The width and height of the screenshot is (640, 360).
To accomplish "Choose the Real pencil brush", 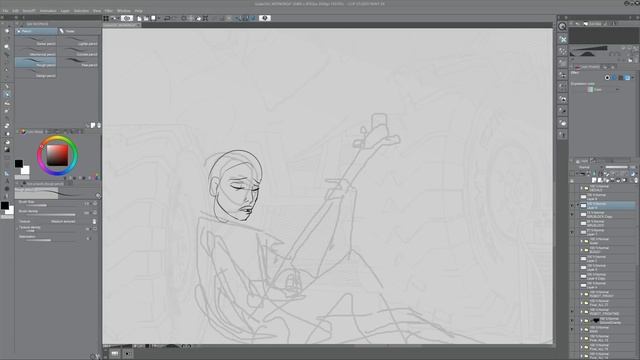I will point(78,62).
